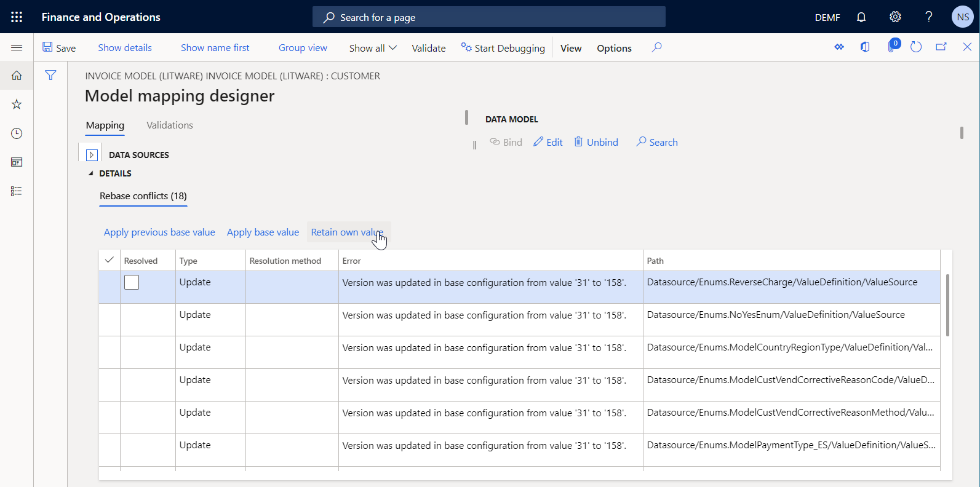Click the conflicts grid vertical scrollbar
This screenshot has height=487, width=980.
pyautogui.click(x=947, y=306)
